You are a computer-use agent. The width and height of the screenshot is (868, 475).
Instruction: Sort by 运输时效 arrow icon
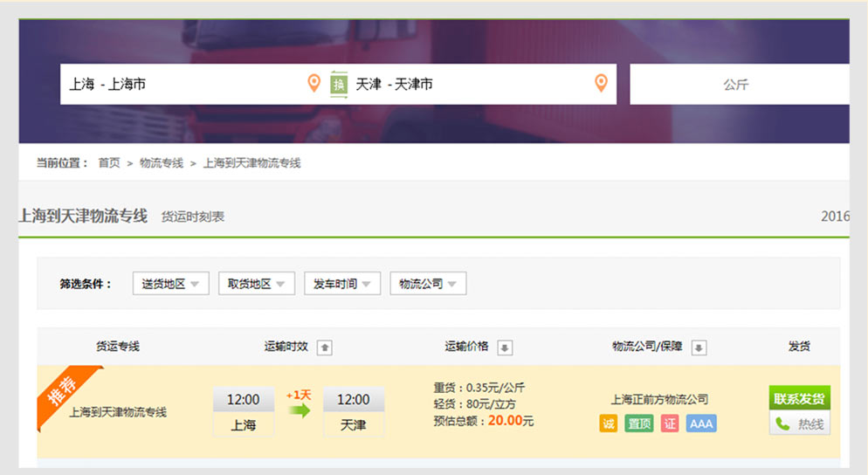click(x=324, y=348)
